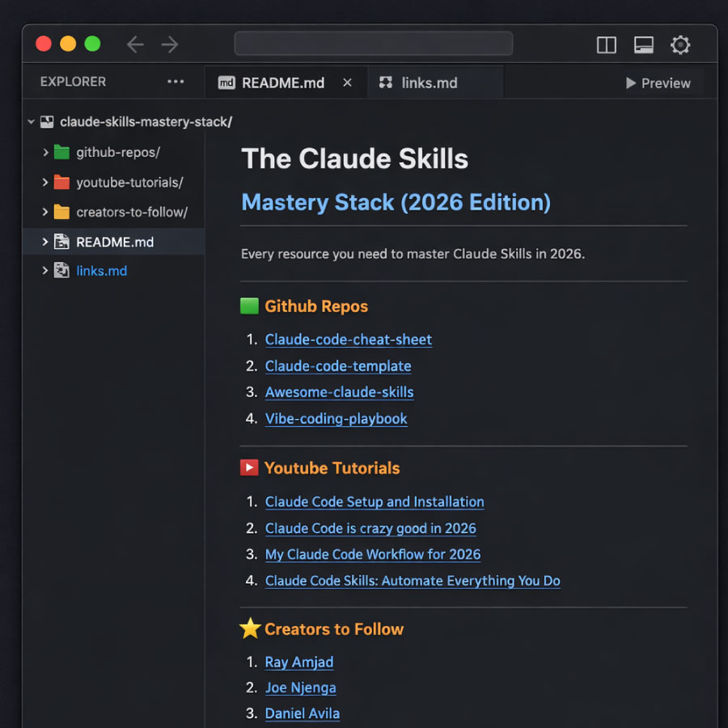Open Claude Code Skills: Automate Everything link
Image resolution: width=728 pixels, height=728 pixels.
point(413,581)
